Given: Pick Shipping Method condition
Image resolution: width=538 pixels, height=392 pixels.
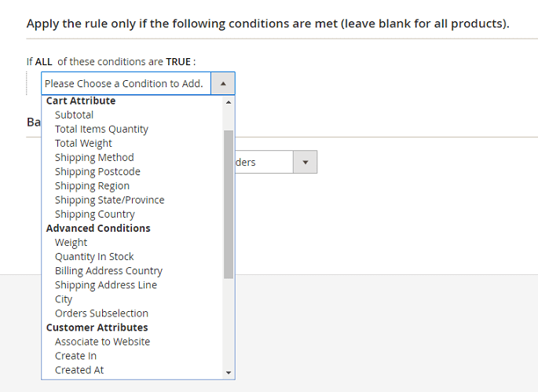Looking at the screenshot, I should pyautogui.click(x=94, y=157).
